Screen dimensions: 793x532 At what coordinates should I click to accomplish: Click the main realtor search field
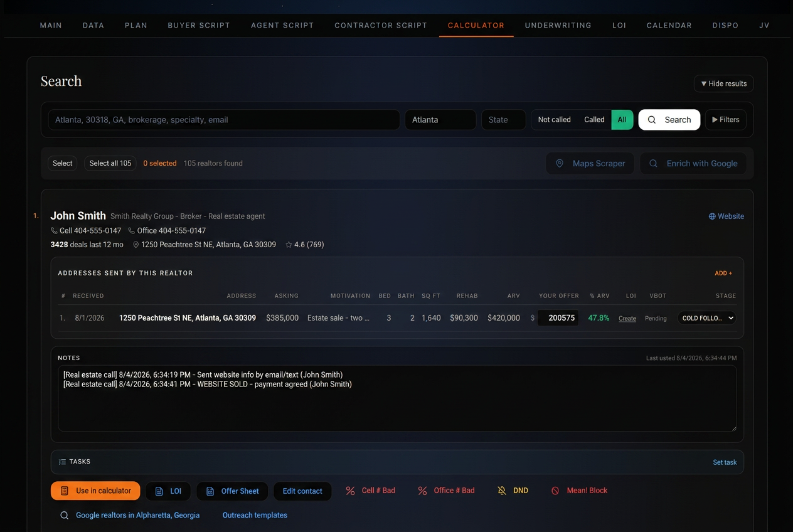224,120
